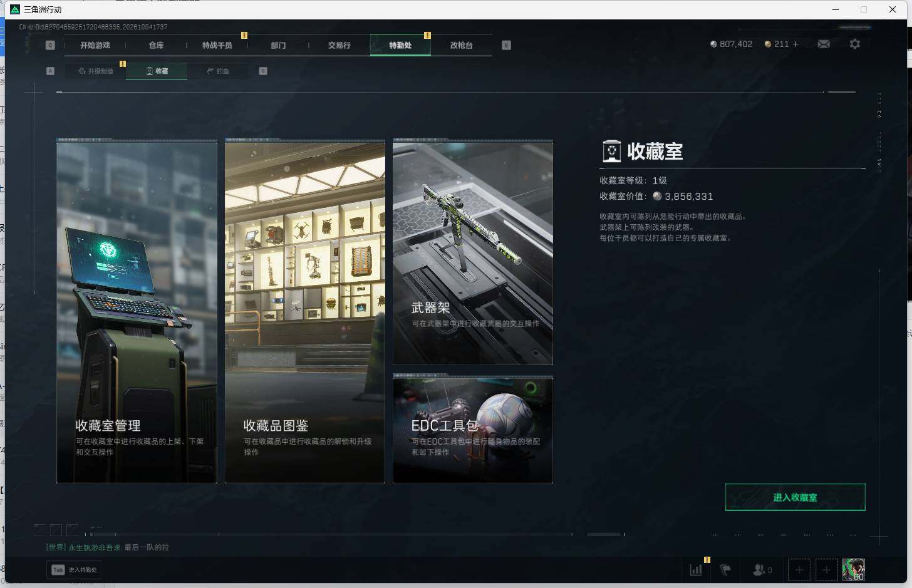Click the plus next to 211 currency
912x588 pixels.
tap(795, 44)
